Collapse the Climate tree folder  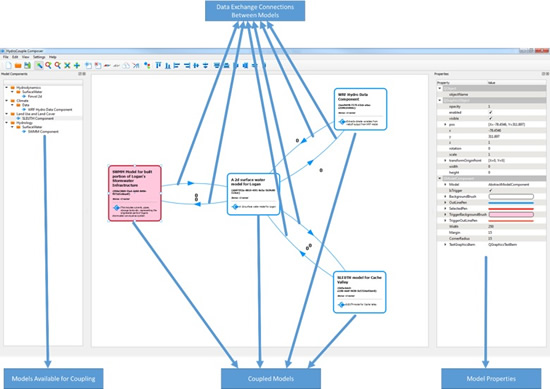coord(6,101)
